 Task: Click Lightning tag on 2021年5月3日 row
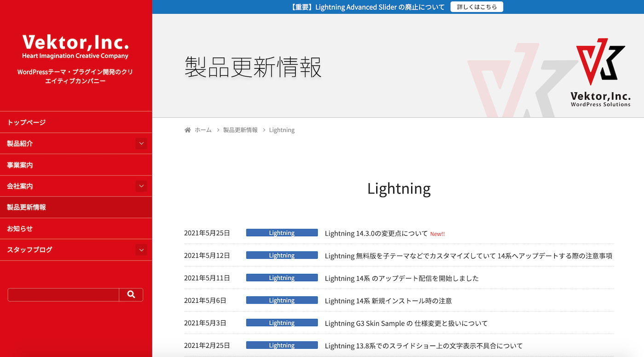click(282, 323)
